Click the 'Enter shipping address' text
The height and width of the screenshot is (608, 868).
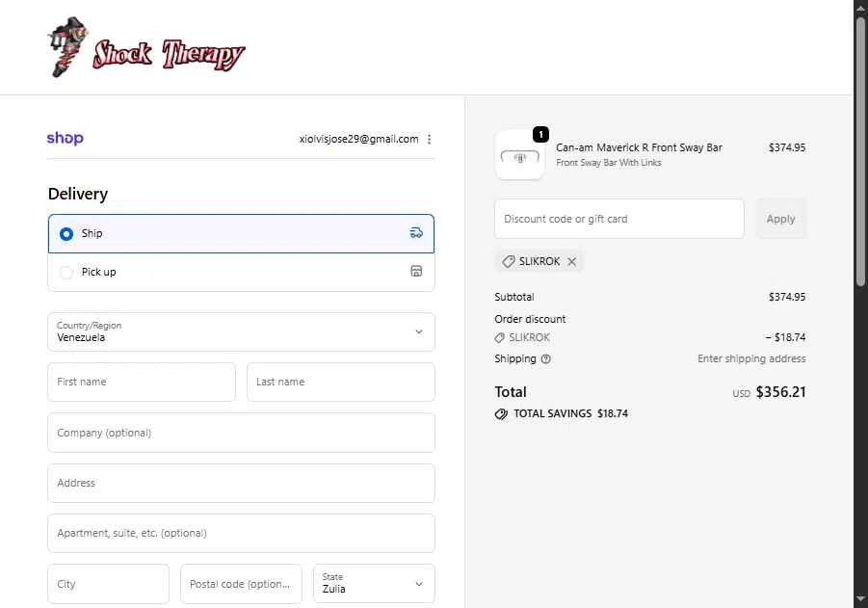point(751,358)
